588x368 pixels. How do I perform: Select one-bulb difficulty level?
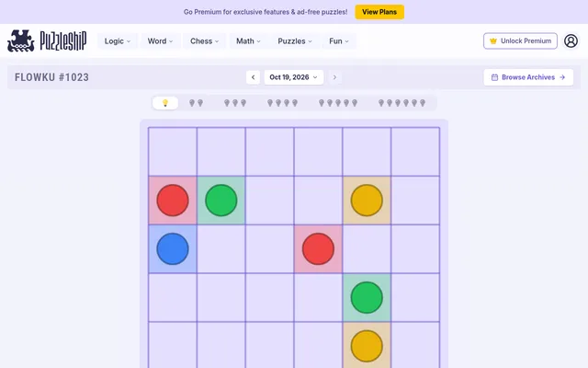(165, 103)
